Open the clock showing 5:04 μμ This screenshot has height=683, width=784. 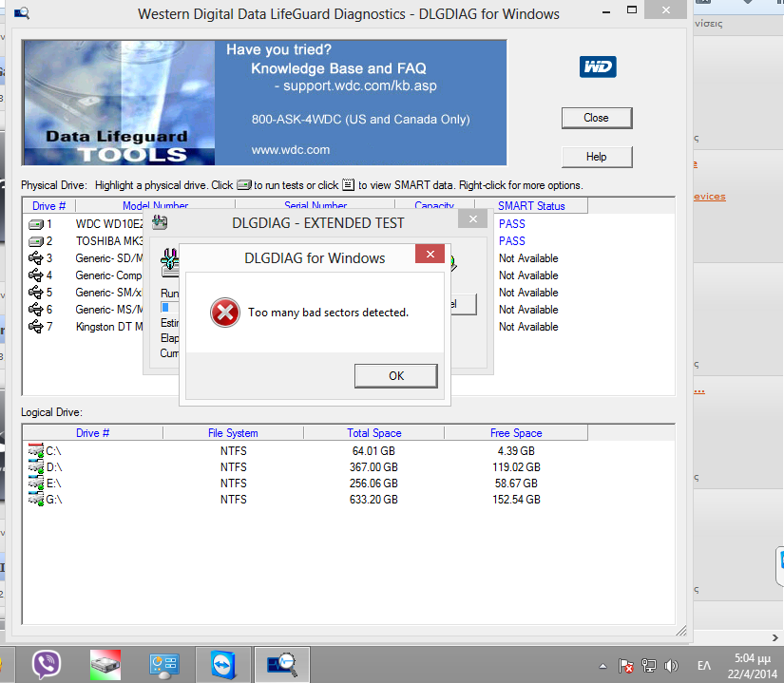pos(752,666)
